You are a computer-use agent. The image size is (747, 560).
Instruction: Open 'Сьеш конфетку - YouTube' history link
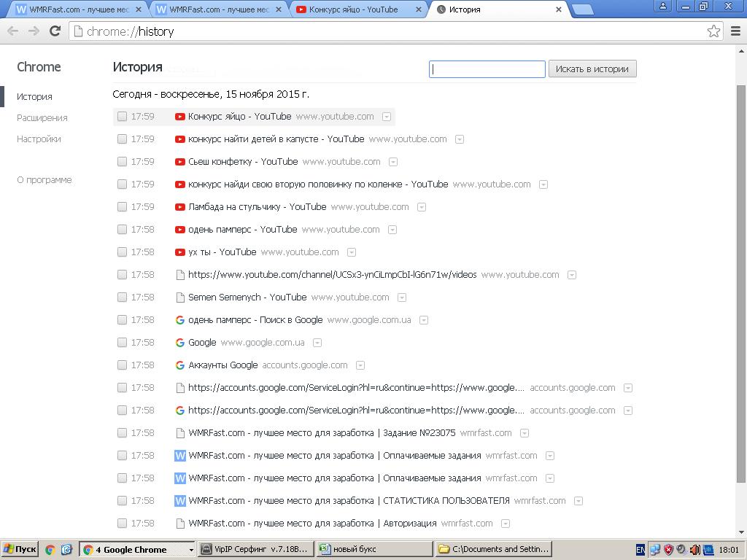(x=243, y=162)
